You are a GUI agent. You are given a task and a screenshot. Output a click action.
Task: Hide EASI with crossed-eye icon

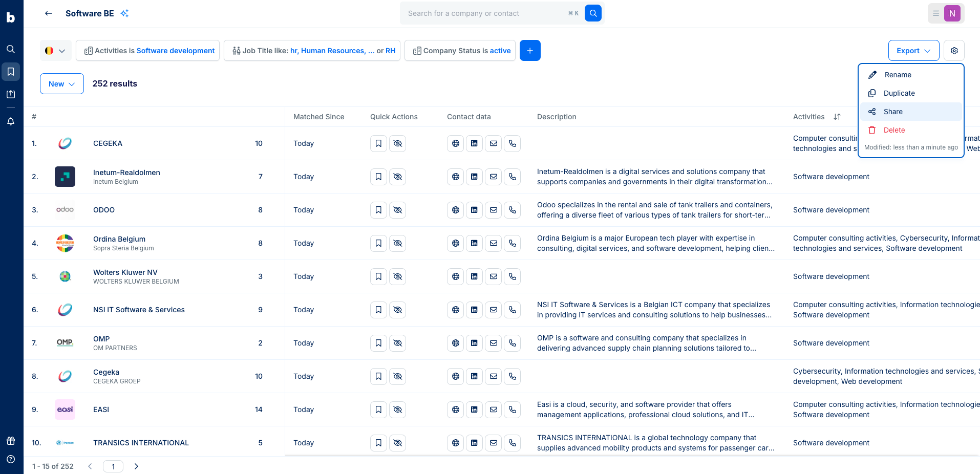(x=398, y=410)
